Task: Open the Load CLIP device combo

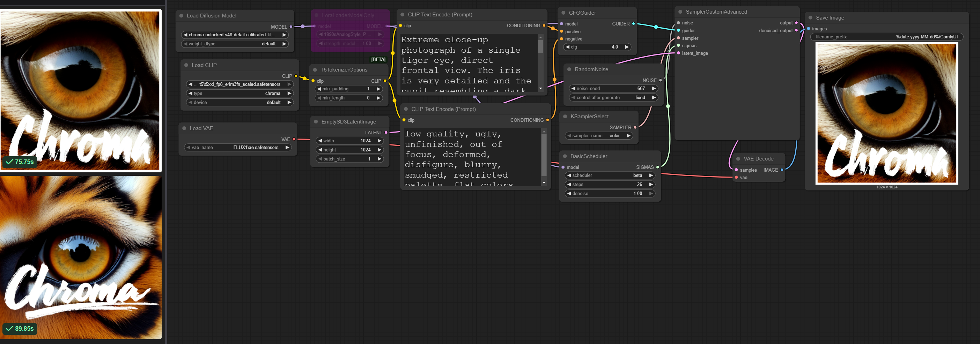Action: [240, 102]
